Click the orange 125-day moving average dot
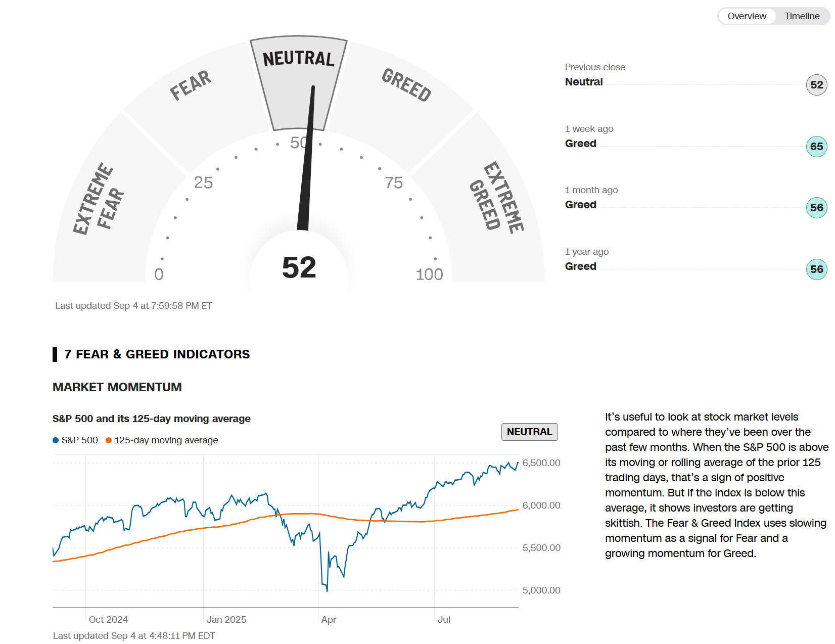The height and width of the screenshot is (644, 835). click(x=109, y=440)
